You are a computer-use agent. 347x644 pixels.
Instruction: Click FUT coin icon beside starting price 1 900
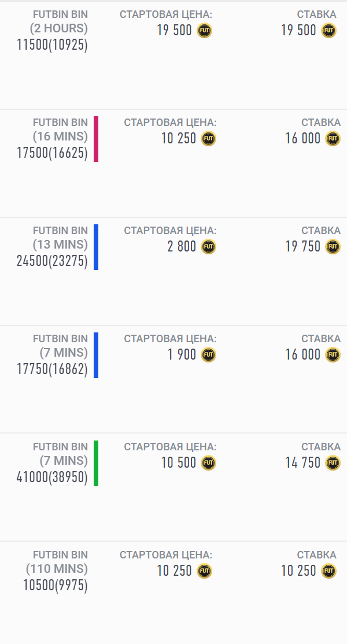[x=208, y=355]
